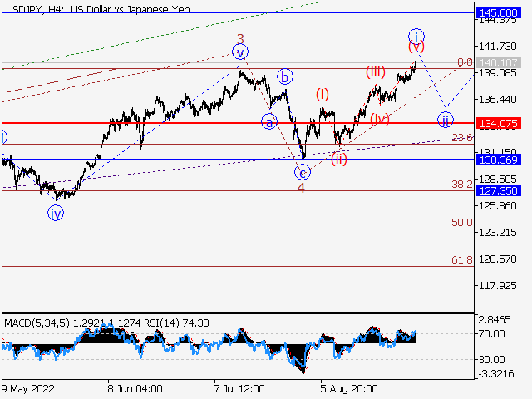Click the RSI(14) 74.33 indicator reading
The image size is (532, 399).
176,323
